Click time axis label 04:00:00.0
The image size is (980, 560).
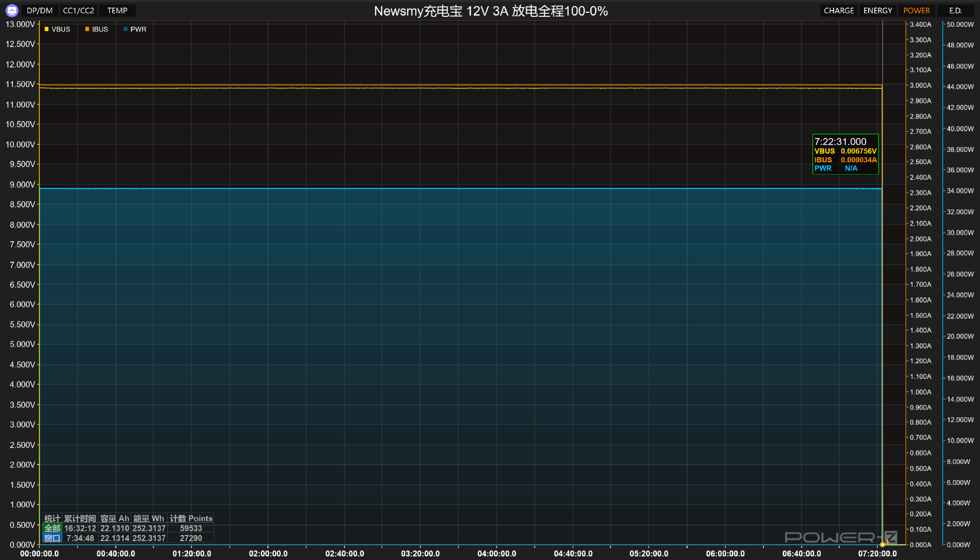[x=497, y=553]
